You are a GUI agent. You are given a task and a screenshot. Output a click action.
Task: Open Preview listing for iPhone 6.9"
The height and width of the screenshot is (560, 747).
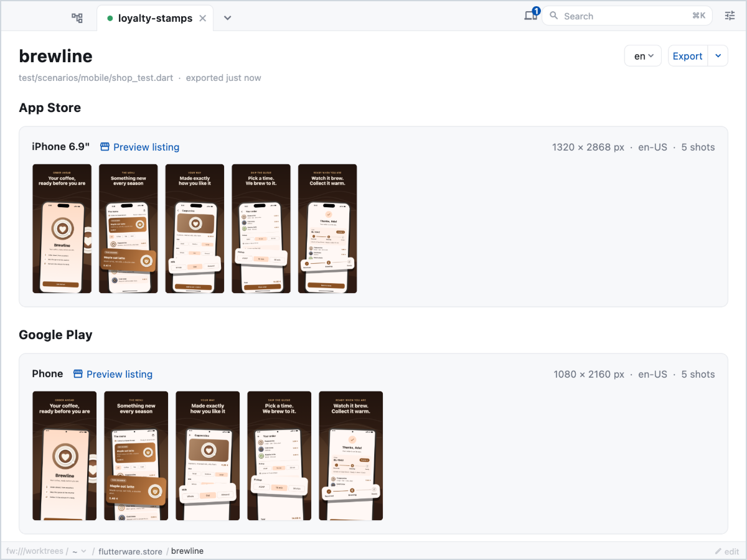(x=146, y=147)
